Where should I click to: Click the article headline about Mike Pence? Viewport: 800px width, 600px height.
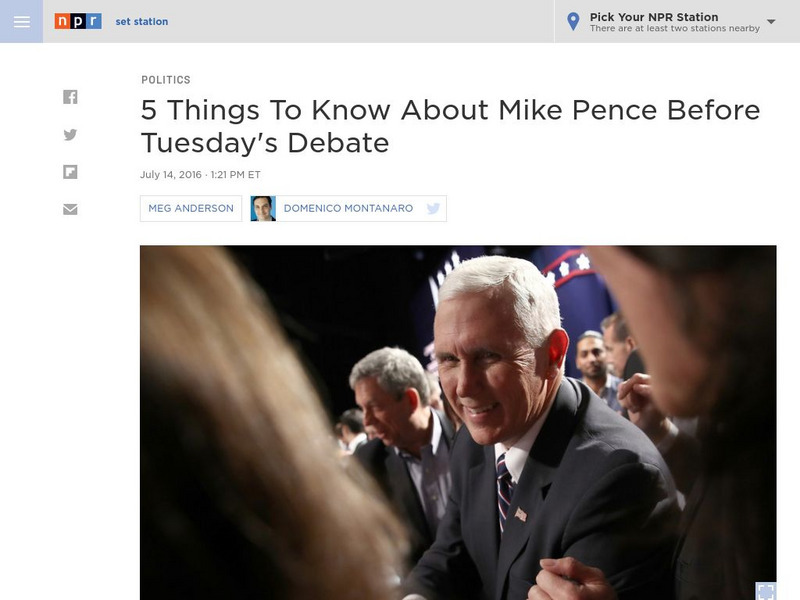tap(451, 126)
